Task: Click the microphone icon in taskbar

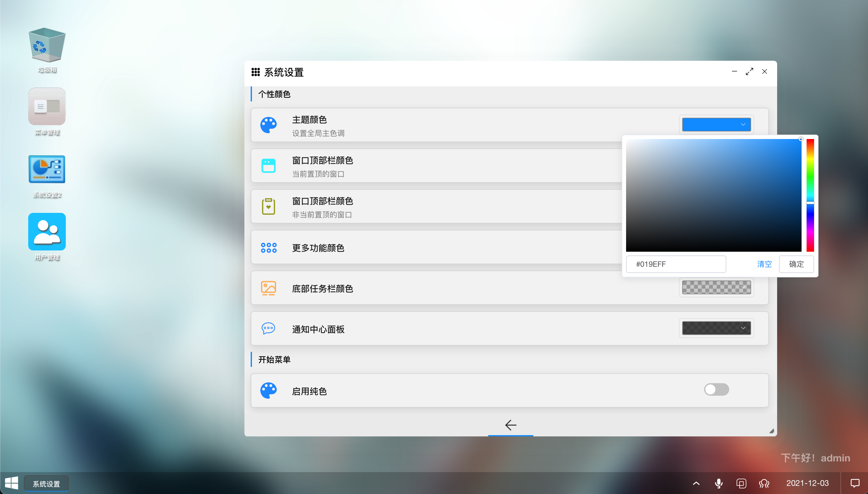Action: pyautogui.click(x=719, y=483)
